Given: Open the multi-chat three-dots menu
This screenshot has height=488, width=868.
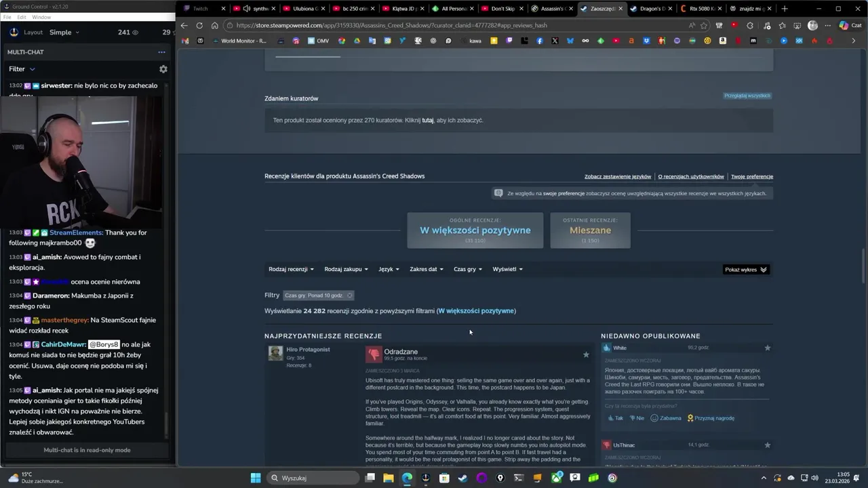Looking at the screenshot, I should (x=161, y=52).
